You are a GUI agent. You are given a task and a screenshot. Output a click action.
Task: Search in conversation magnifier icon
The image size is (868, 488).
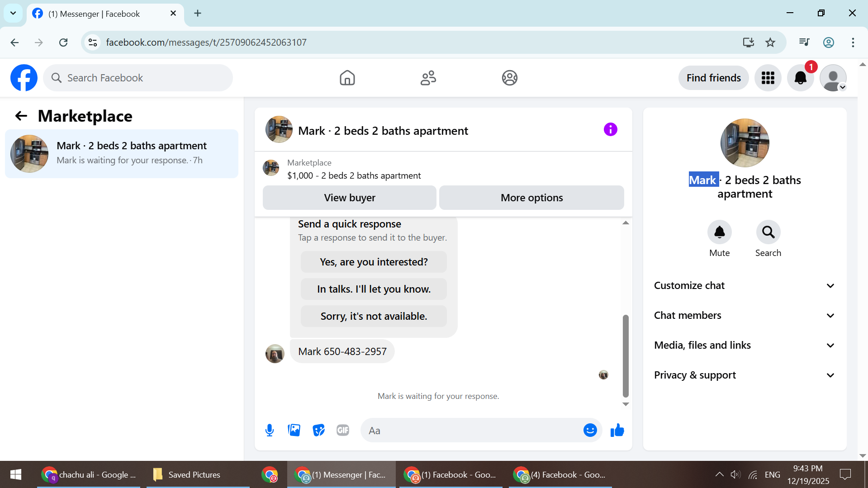(768, 232)
